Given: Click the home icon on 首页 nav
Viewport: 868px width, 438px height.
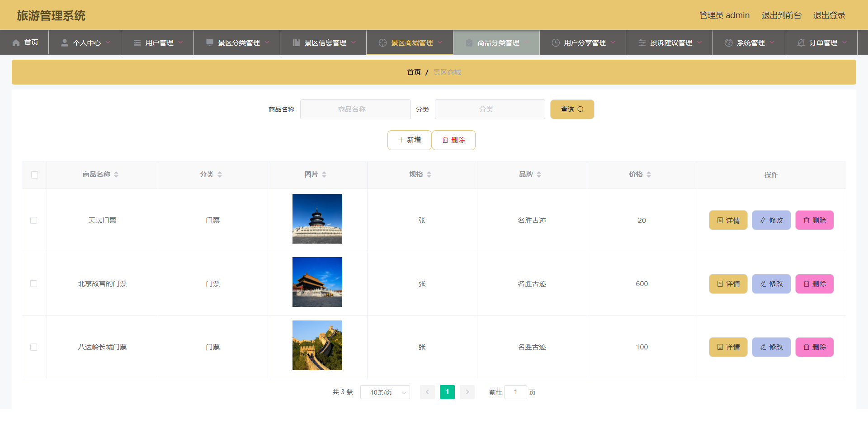Looking at the screenshot, I should (x=16, y=42).
